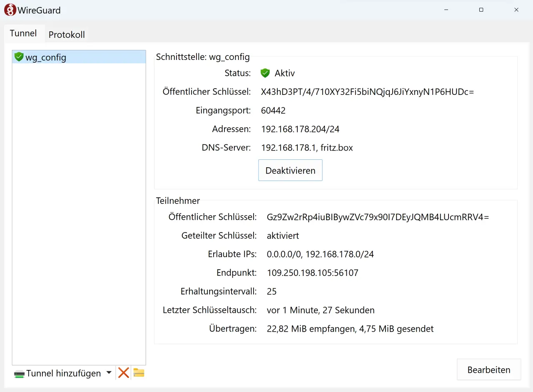
Task: Click the Endpunkt address 109.250.198.105:56107
Action: click(x=312, y=273)
